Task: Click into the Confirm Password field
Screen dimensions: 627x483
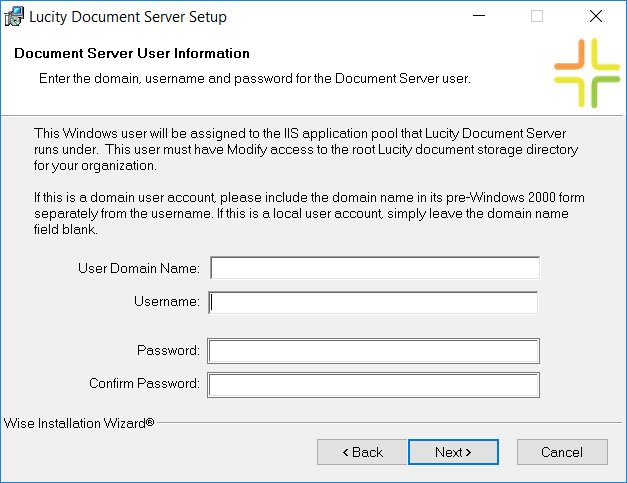Action: 373,385
